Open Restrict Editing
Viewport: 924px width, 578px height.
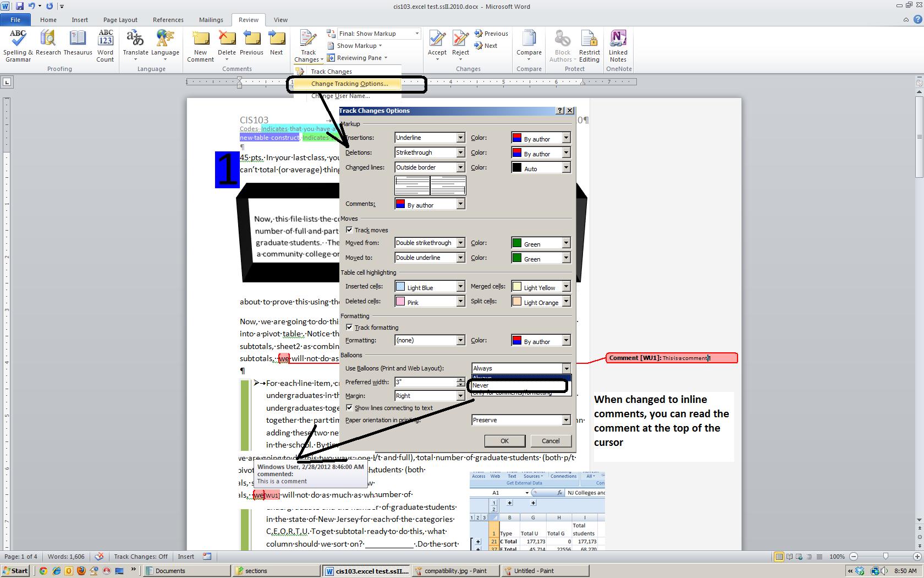coord(589,46)
